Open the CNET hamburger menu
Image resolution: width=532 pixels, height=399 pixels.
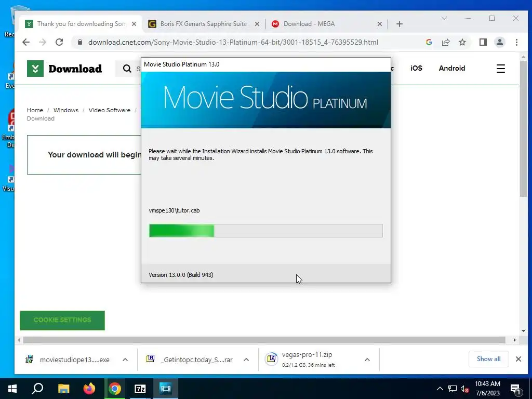tap(500, 69)
